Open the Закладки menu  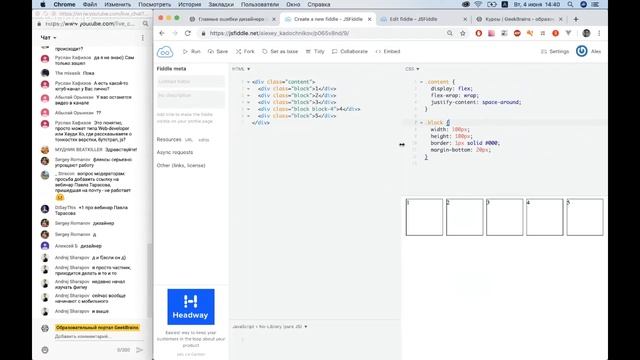(221, 4)
